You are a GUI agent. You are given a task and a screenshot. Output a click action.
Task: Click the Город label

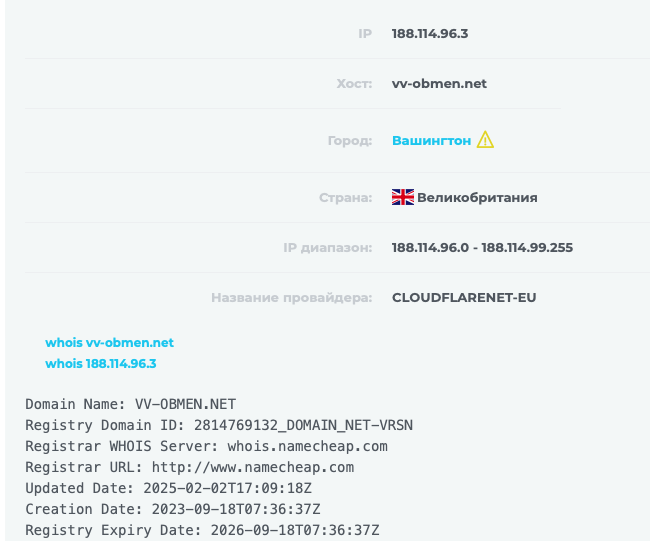coord(350,141)
